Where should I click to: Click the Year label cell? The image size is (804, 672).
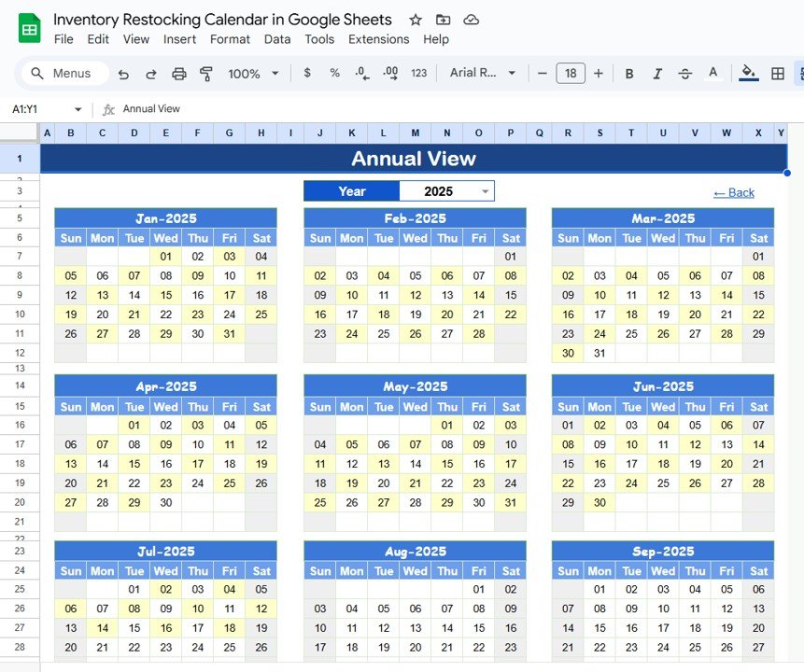[352, 191]
